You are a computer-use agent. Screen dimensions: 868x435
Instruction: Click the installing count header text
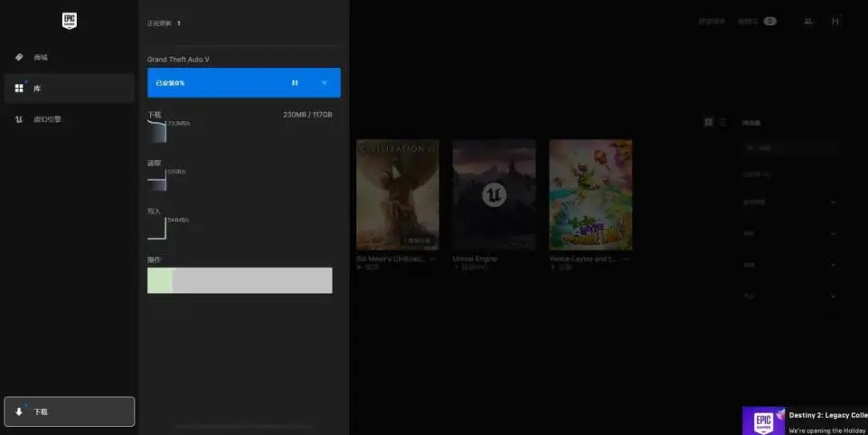[x=164, y=24]
